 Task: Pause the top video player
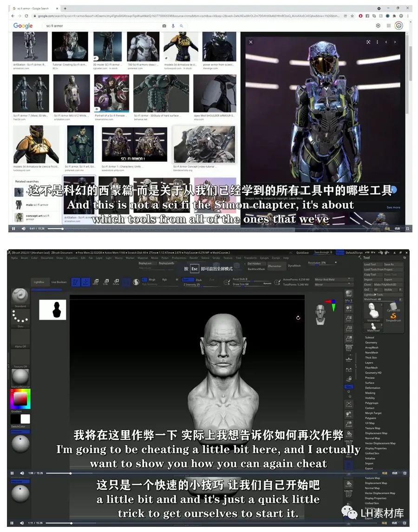click(13, 229)
